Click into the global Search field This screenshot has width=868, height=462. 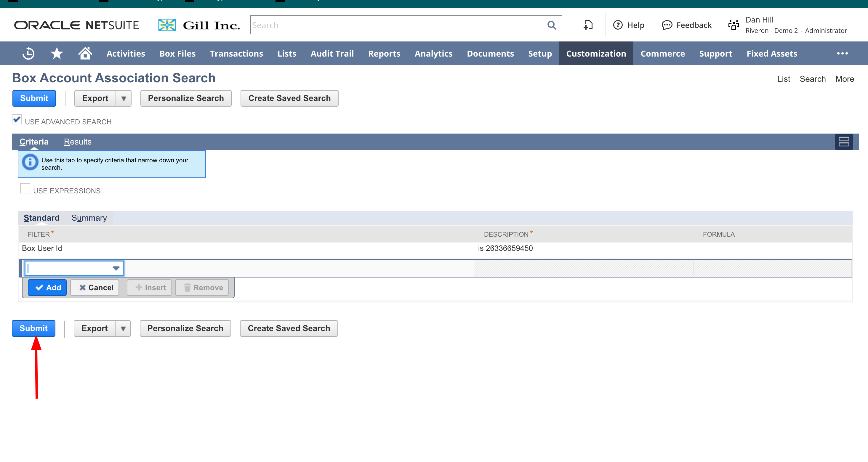[x=398, y=25]
